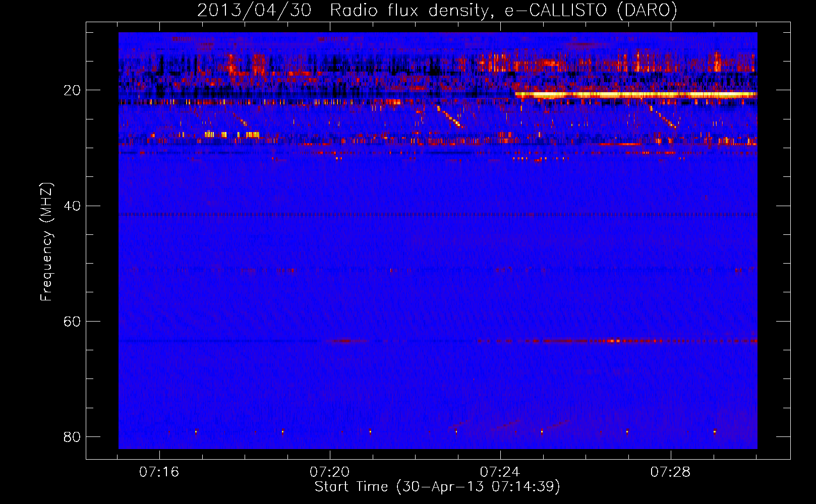Viewport: 816px width, 504px height.
Task: Click the 07:24 time tick label
Action: click(500, 472)
